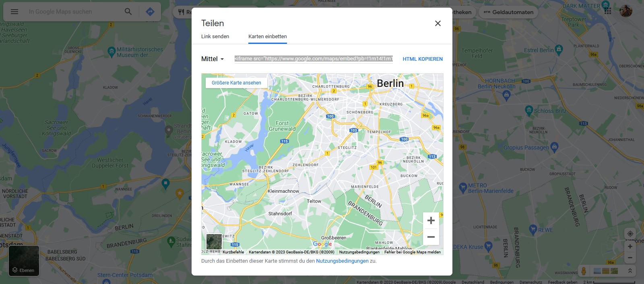Click Tempelhofer Feld label

point(477,54)
